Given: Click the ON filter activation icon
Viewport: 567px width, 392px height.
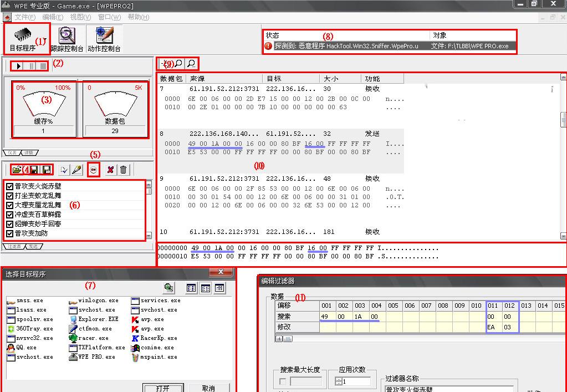Looking at the screenshot, I should point(93,170).
